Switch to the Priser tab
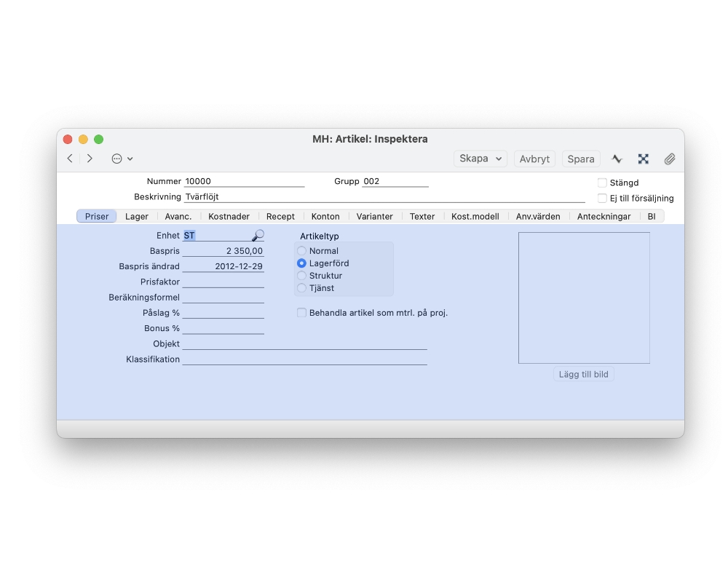The height and width of the screenshot is (582, 728). coord(97,216)
